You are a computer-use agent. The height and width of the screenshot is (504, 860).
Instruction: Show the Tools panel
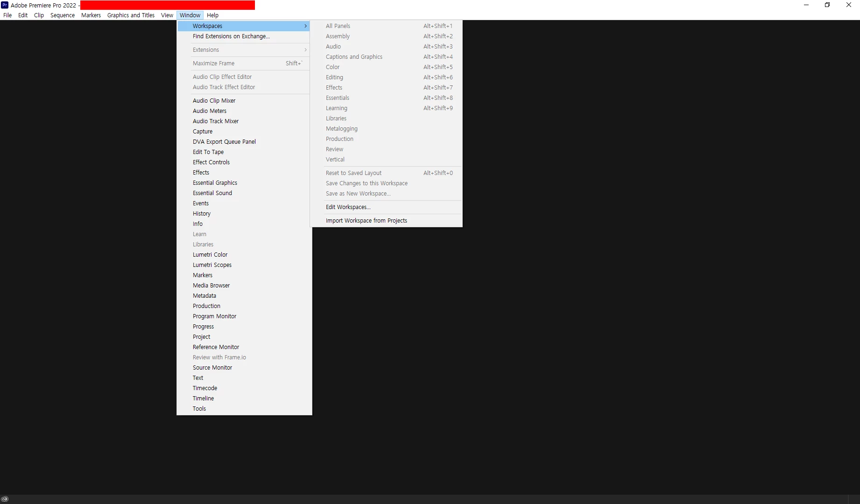tap(244, 409)
